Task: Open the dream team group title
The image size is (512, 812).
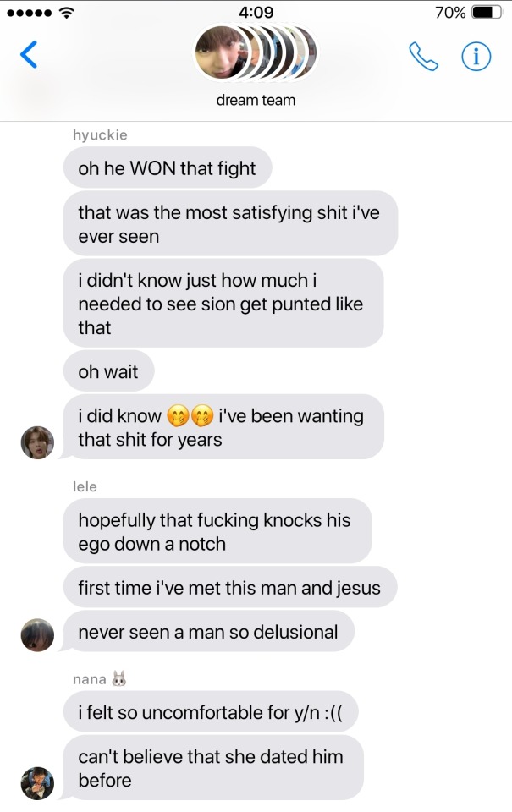Action: tap(256, 100)
